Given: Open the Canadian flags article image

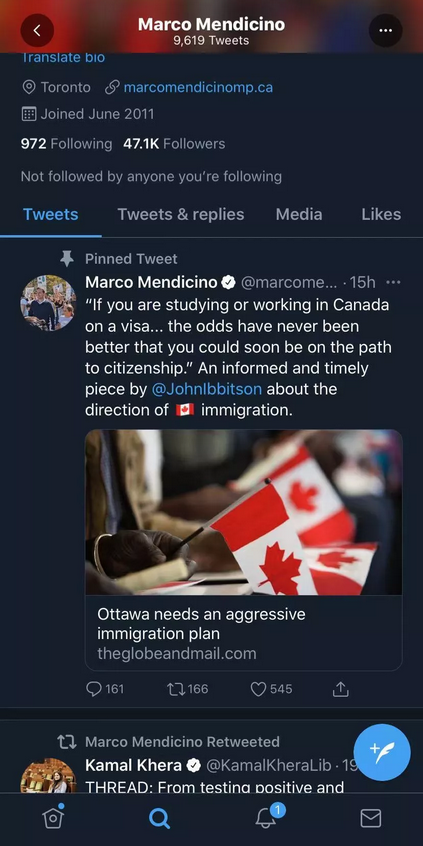Looking at the screenshot, I should (243, 512).
